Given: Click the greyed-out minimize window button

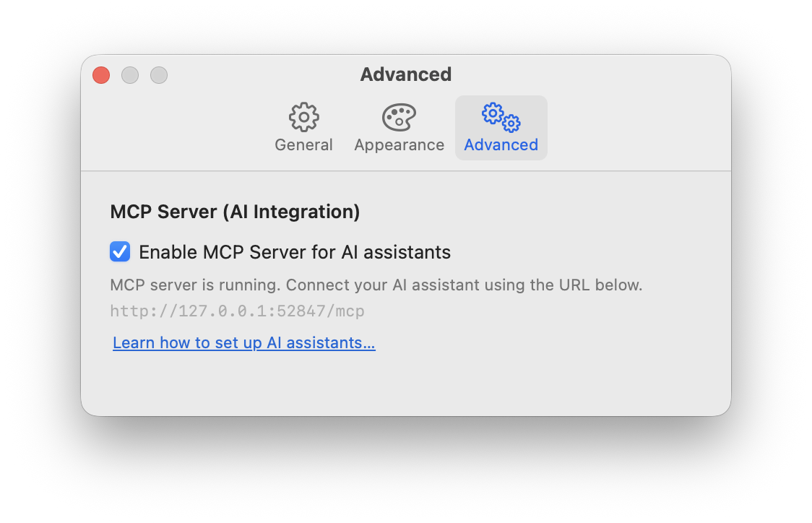Looking at the screenshot, I should [x=130, y=75].
